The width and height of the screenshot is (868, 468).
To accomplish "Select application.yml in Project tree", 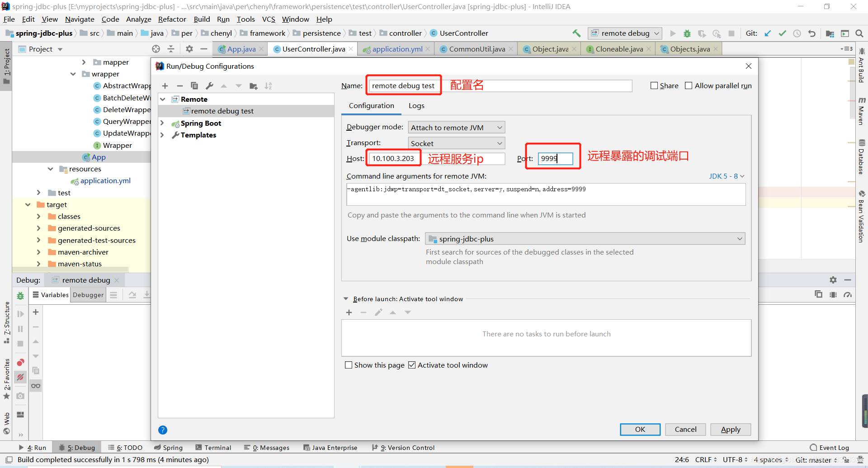I will pyautogui.click(x=105, y=180).
